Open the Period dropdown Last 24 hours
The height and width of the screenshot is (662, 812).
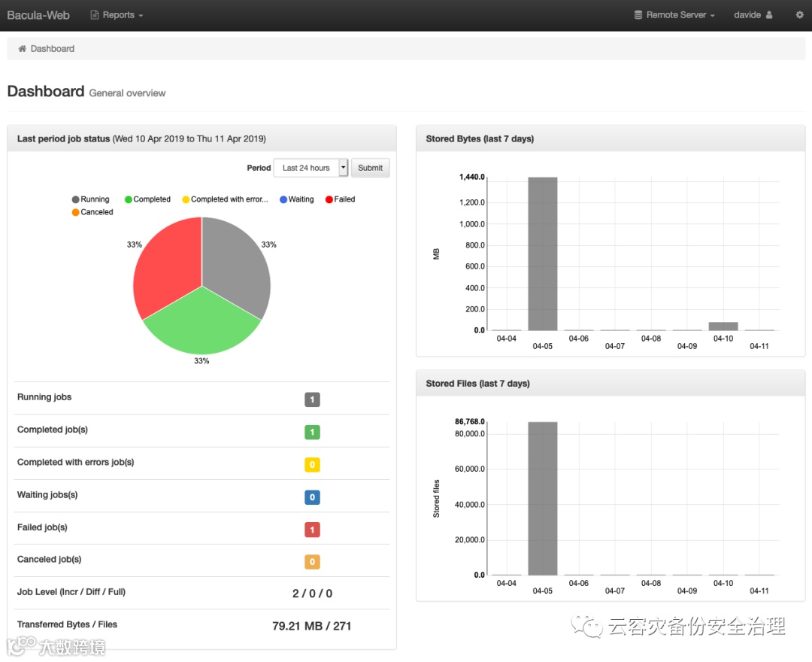(311, 168)
